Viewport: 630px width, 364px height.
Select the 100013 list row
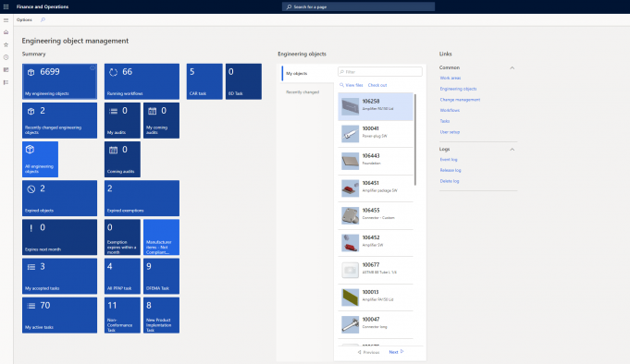tap(376, 297)
